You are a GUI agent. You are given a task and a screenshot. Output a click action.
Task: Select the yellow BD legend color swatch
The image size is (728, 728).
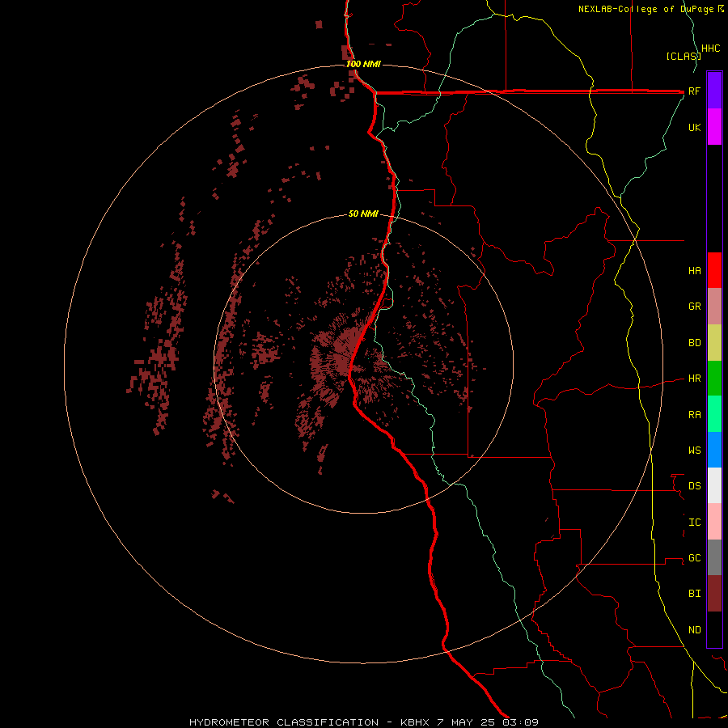coord(714,343)
